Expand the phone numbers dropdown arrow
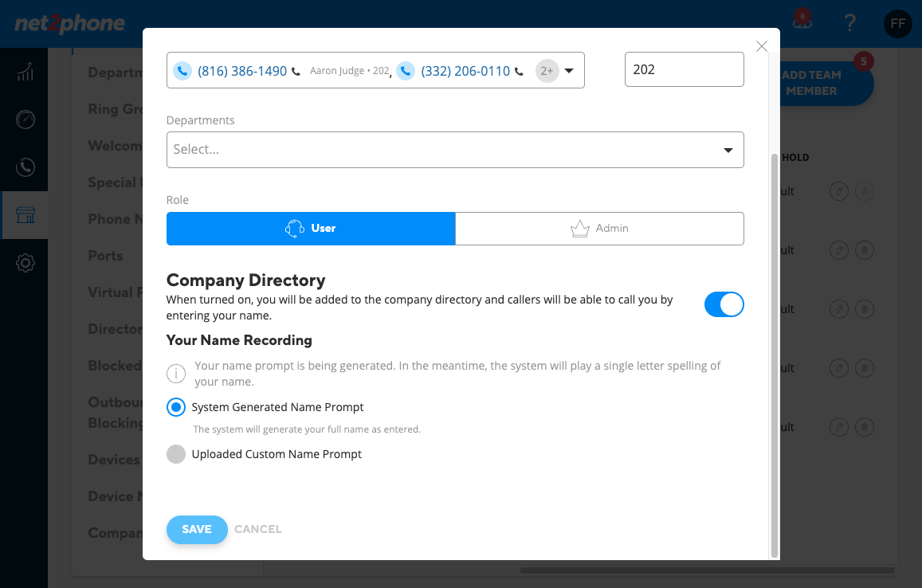Screen dimensions: 922x588 click(569, 71)
